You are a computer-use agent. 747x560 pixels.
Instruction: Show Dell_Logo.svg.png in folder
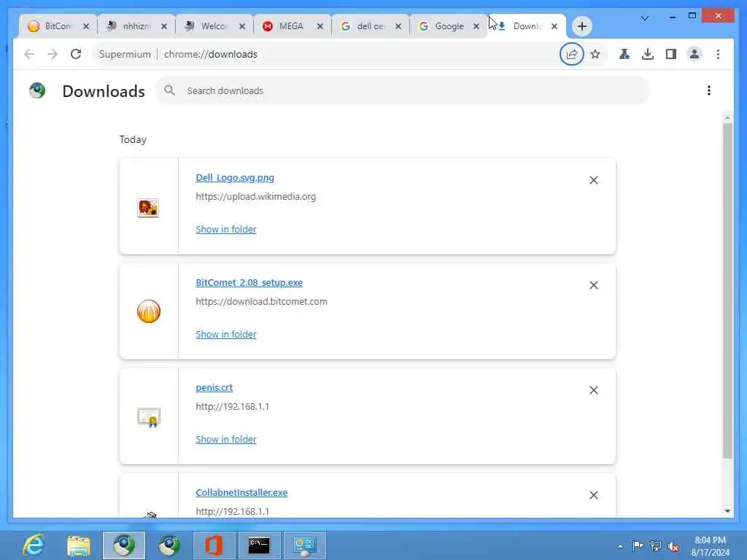(x=226, y=229)
